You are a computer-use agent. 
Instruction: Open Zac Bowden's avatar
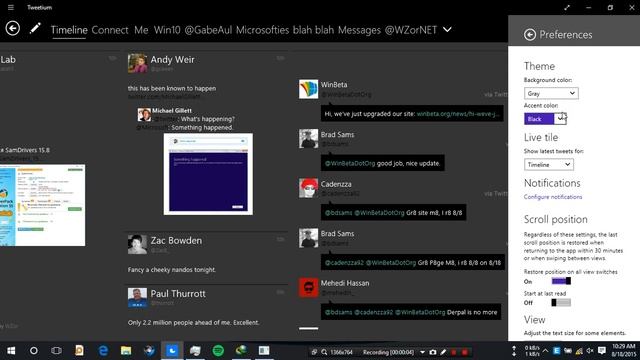click(x=138, y=244)
